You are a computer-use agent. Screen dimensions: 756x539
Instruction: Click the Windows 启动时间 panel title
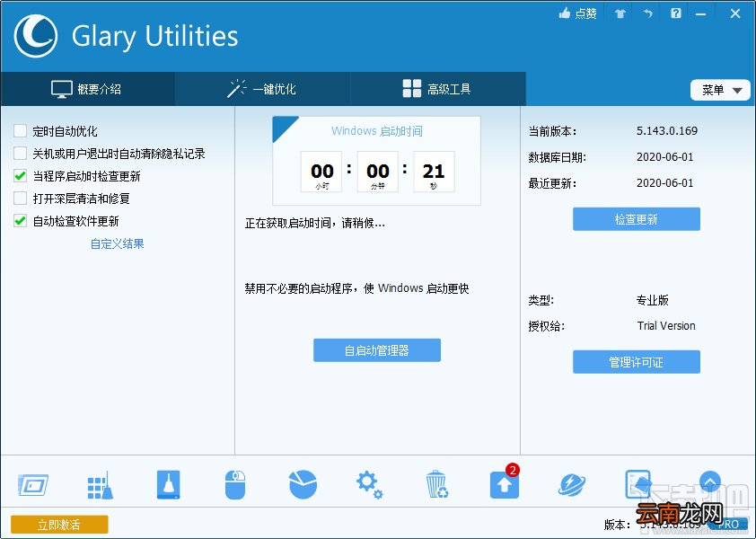click(x=377, y=131)
